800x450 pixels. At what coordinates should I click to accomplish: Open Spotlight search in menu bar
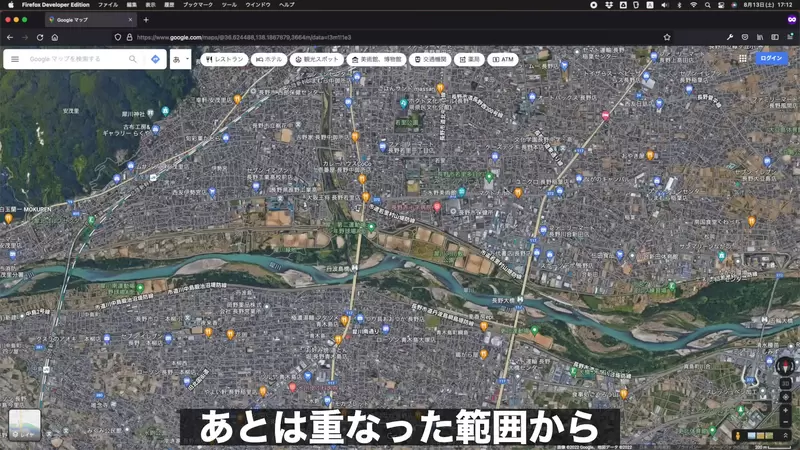click(708, 5)
